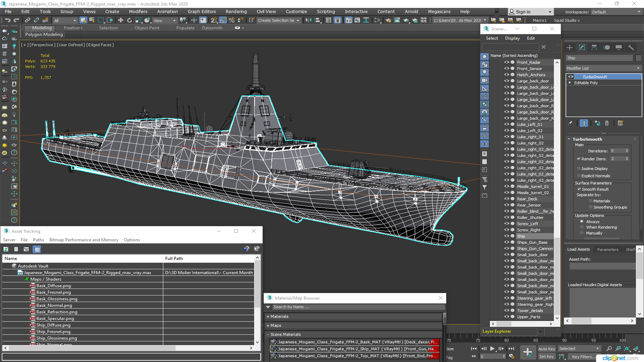Image resolution: width=644 pixels, height=362 pixels.
Task: Click Pin Stack icon below modifier list
Action: point(570,123)
